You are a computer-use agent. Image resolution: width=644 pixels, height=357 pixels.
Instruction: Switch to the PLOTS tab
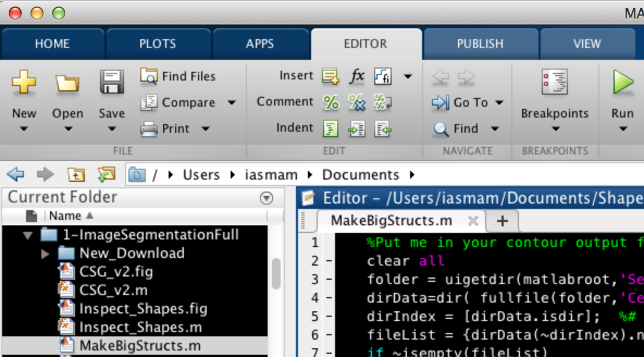click(x=158, y=44)
